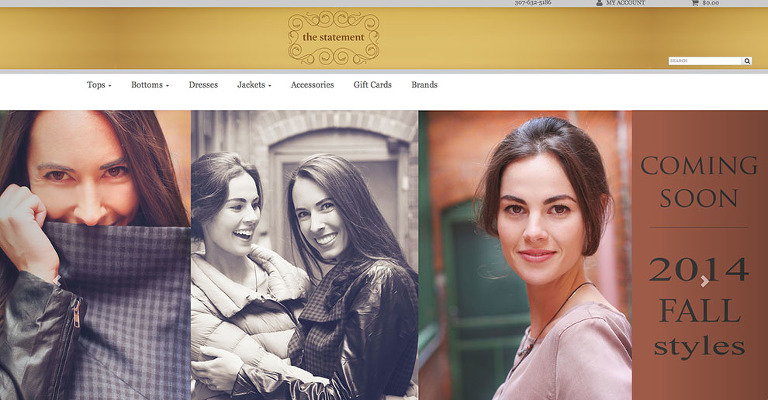
Task: Open the shopping cart icon
Action: 695,3
